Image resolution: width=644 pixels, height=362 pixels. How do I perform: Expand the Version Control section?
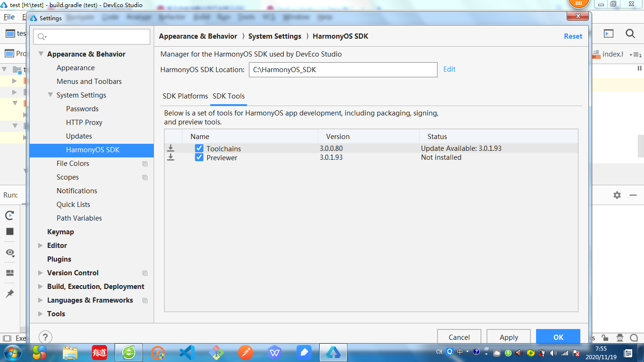41,273
